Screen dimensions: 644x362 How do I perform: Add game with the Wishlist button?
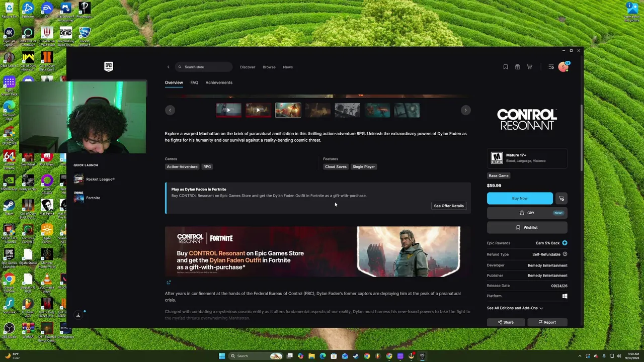pyautogui.click(x=527, y=228)
